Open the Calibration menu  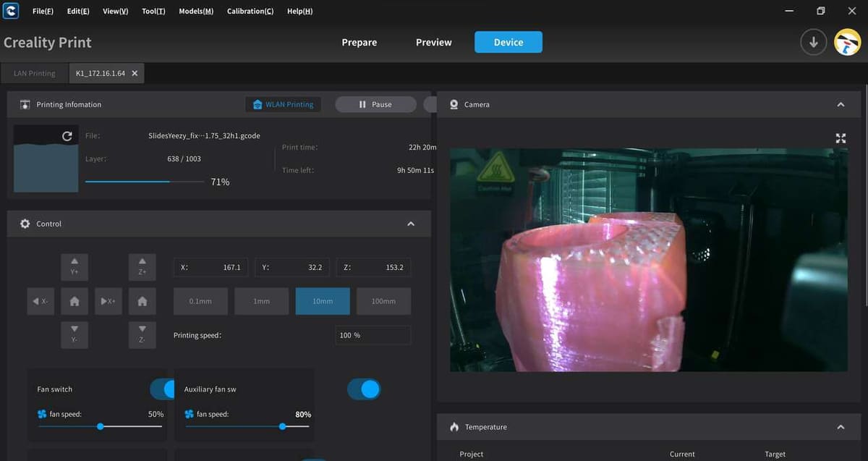tap(250, 12)
